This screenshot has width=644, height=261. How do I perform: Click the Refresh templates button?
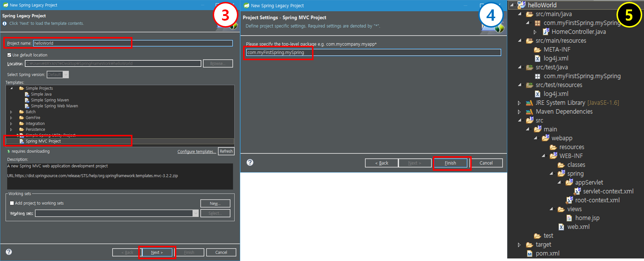[x=226, y=151]
